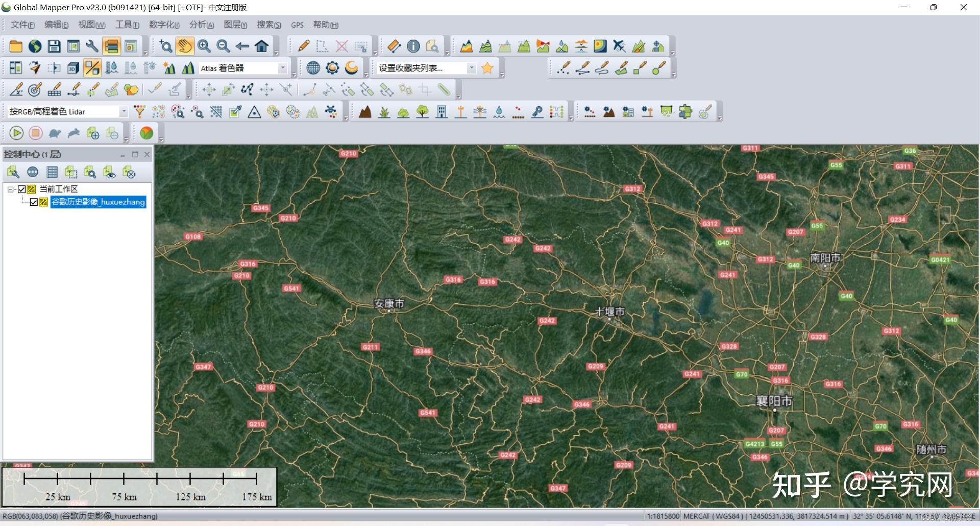Select the Zoom In magnifier tool
Image resolution: width=980 pixels, height=526 pixels.
204,46
